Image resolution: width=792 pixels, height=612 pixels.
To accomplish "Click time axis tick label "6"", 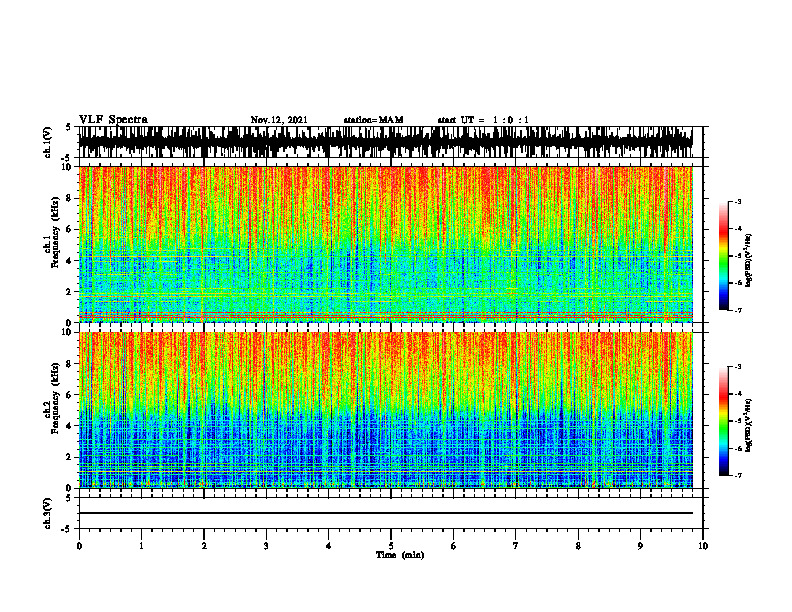I will 453,546.
